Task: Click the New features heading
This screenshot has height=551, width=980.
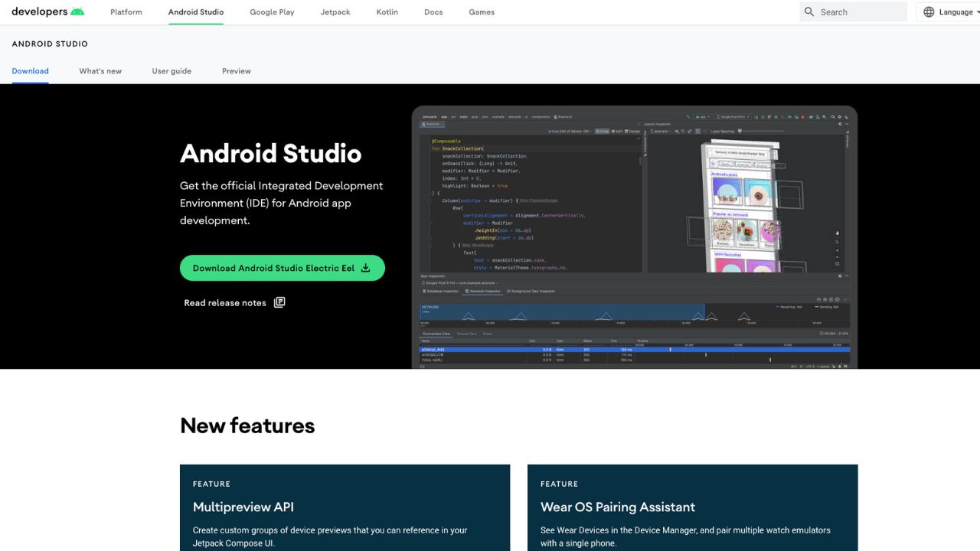Action: point(247,425)
